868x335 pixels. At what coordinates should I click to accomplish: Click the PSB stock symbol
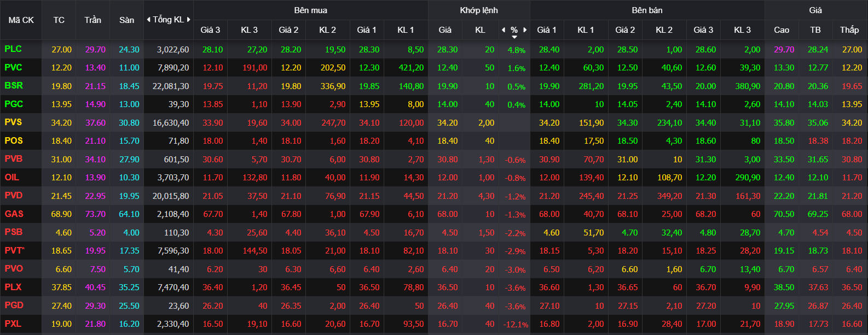click(x=14, y=232)
